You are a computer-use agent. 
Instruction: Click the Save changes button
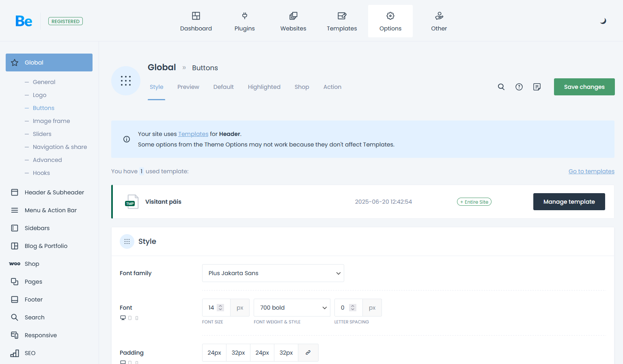pyautogui.click(x=584, y=87)
